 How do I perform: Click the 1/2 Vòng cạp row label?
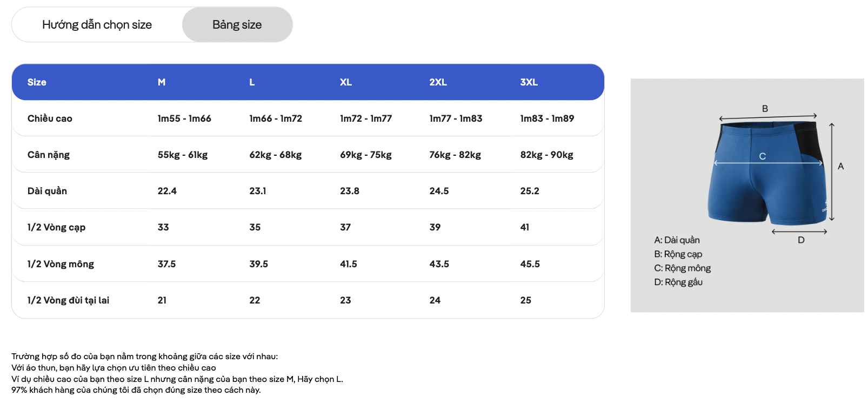point(56,227)
